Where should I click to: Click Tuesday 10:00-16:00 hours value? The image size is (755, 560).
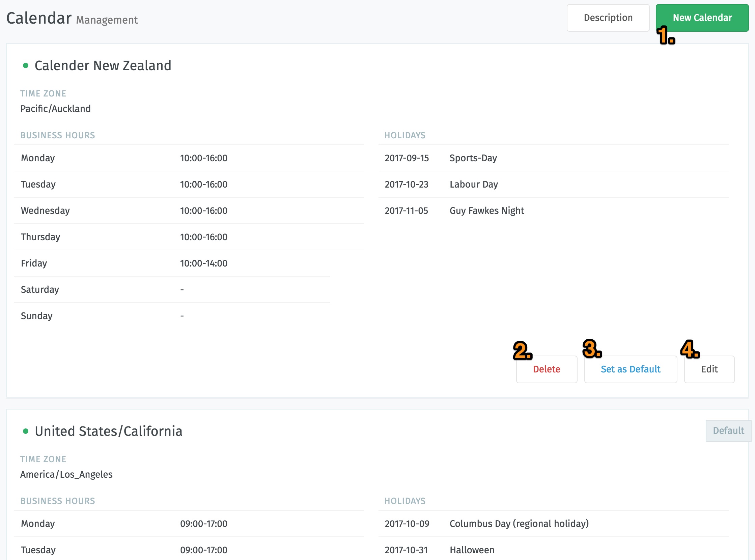tap(203, 185)
